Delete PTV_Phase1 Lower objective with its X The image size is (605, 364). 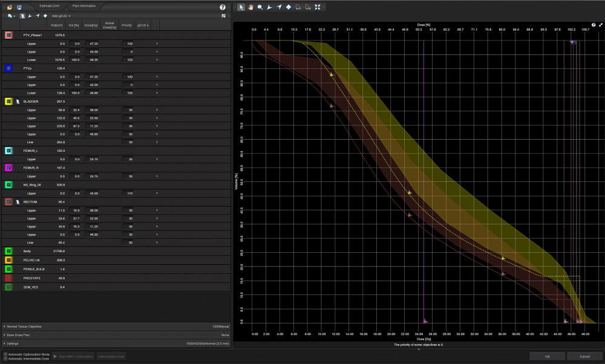point(157,60)
